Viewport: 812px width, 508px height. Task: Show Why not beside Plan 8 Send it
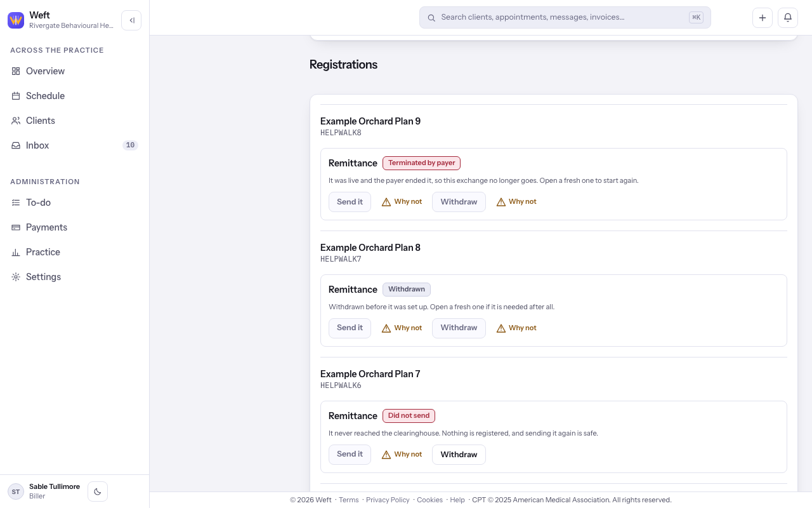[402, 328]
